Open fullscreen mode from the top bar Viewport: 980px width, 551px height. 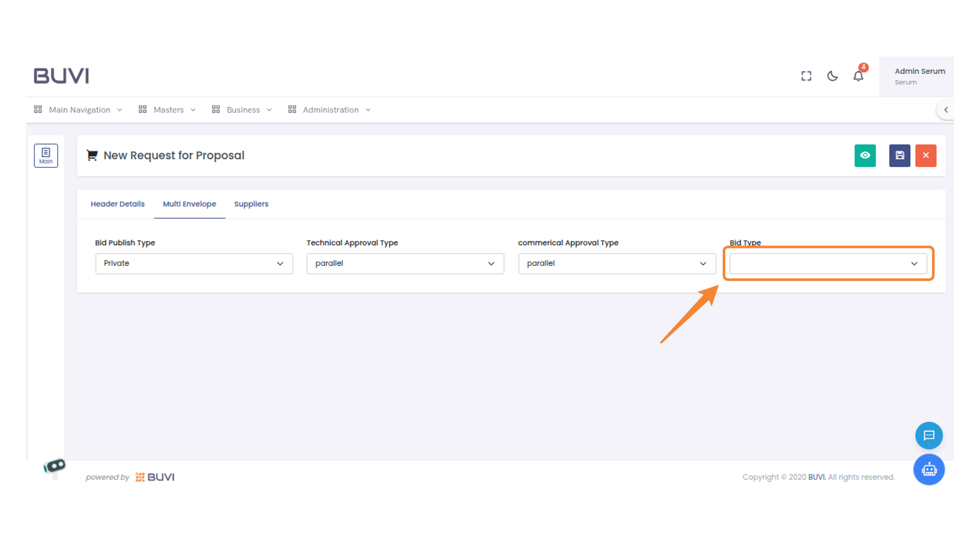click(806, 76)
